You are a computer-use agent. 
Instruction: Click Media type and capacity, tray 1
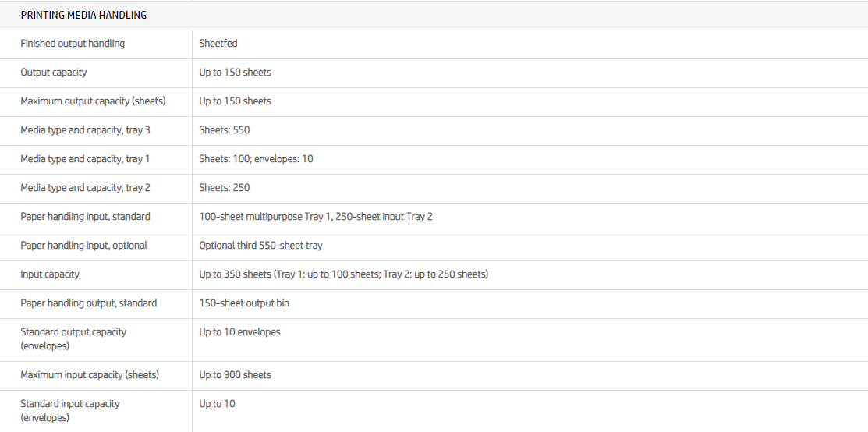85,159
